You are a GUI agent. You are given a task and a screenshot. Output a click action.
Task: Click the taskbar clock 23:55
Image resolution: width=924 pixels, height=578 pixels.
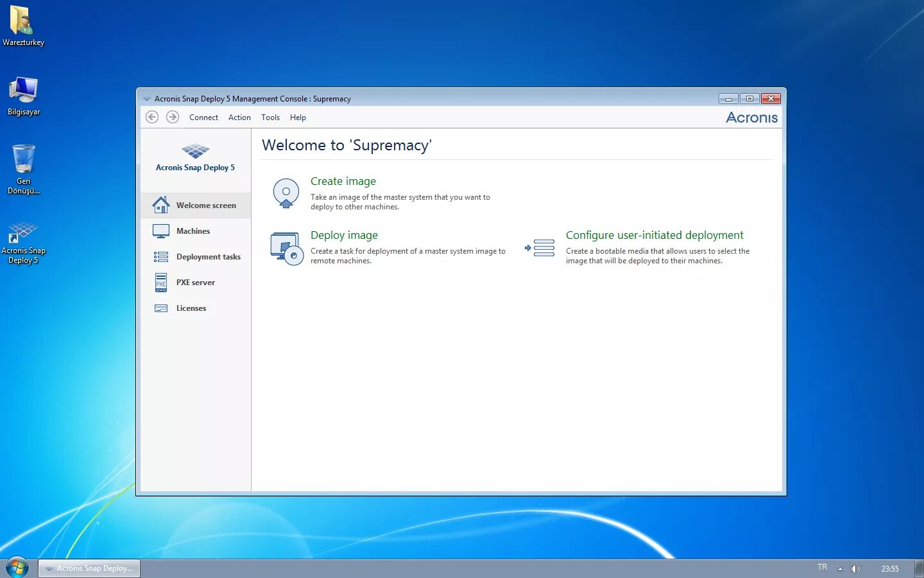click(890, 568)
